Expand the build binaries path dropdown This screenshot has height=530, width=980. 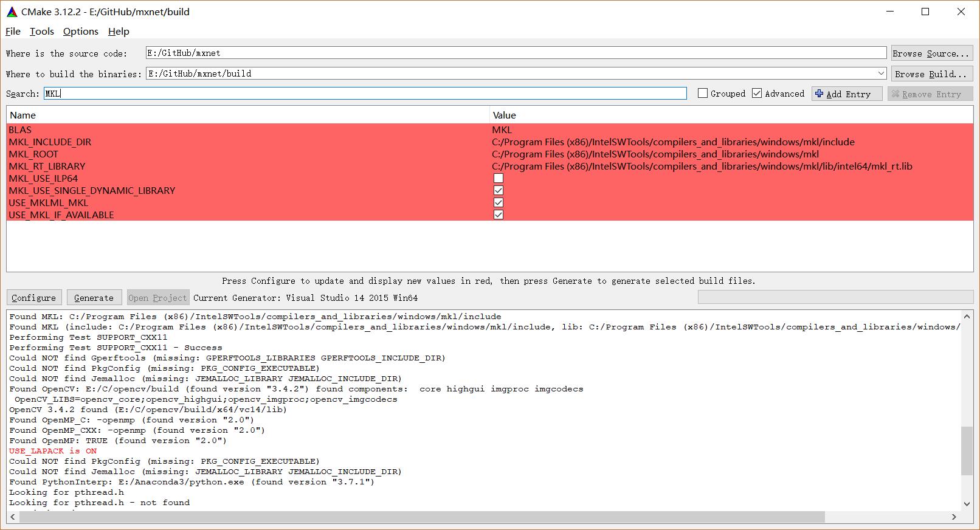pyautogui.click(x=881, y=73)
